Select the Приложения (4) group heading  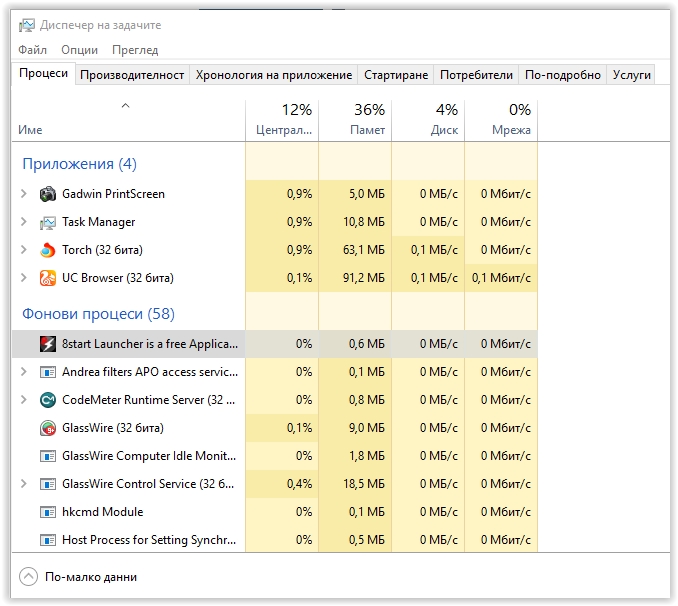pyautogui.click(x=80, y=164)
